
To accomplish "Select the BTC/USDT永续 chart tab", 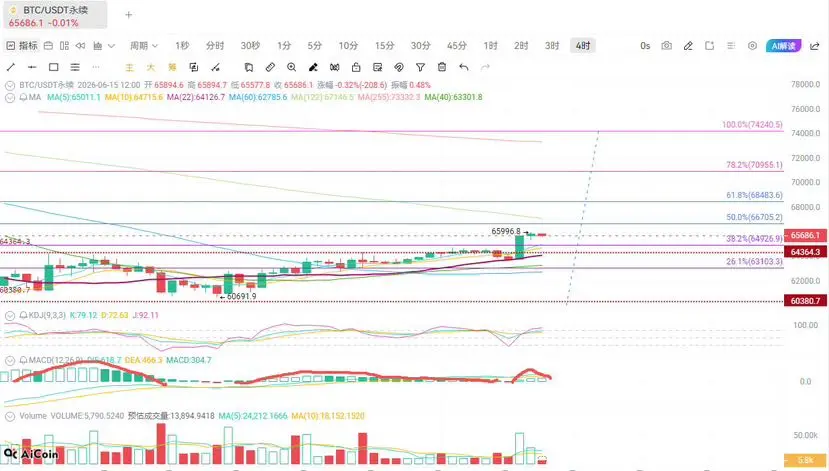I will coord(55,16).
